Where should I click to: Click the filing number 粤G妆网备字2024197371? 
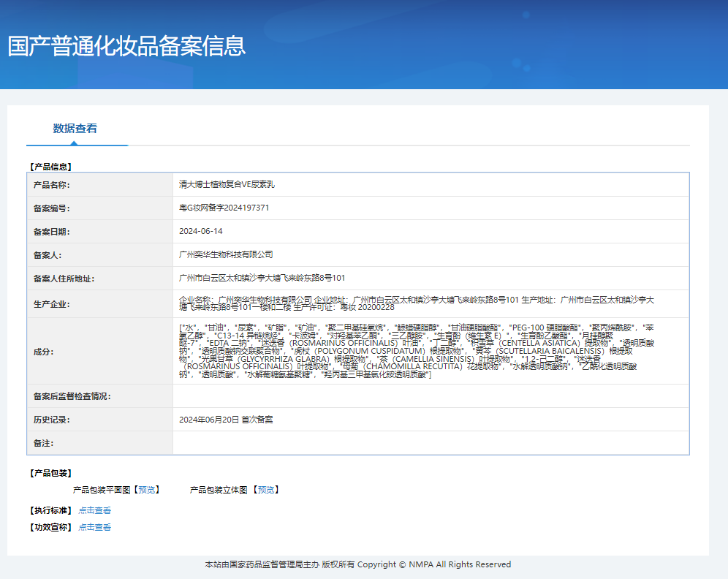pos(224,208)
